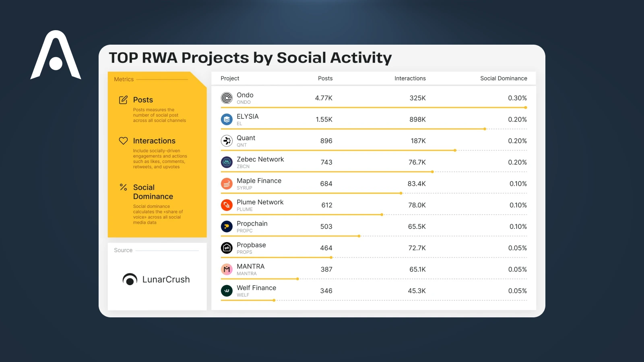Select the Social Dominance column header

tap(503, 78)
